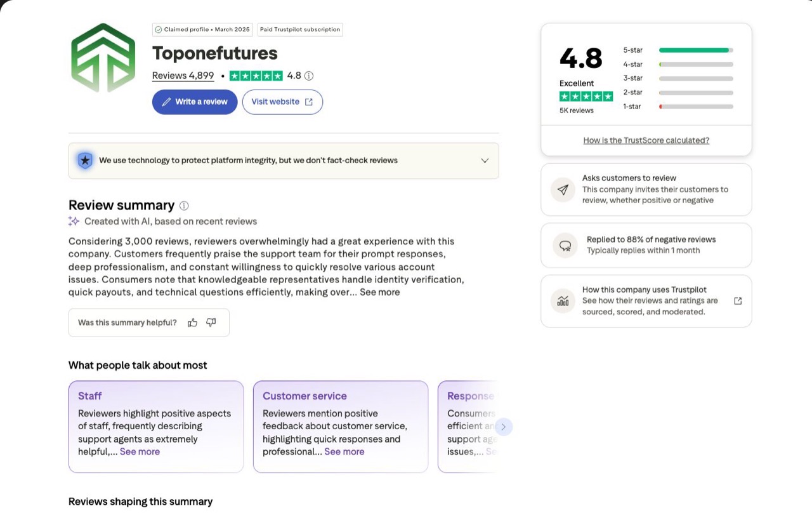
Task: Expand the platform integrity notice chevron
Action: pos(485,161)
